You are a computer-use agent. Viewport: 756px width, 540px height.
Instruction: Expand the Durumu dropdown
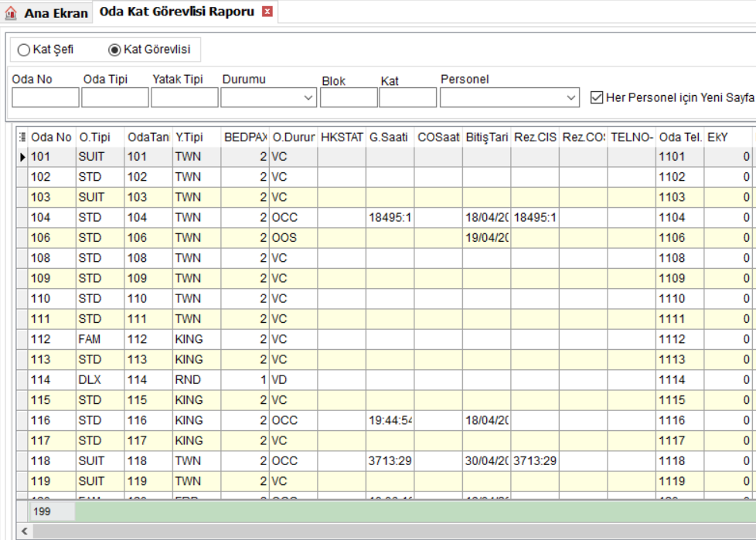[x=308, y=98]
